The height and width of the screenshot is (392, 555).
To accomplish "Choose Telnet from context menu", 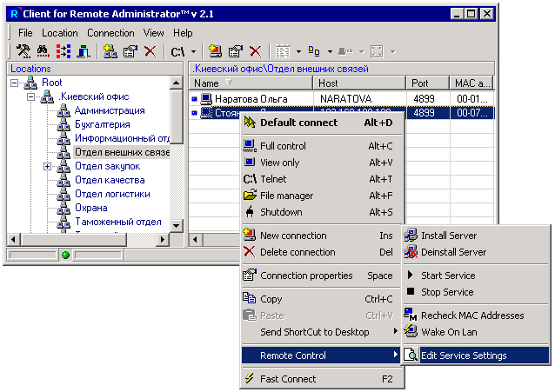I will [322, 179].
